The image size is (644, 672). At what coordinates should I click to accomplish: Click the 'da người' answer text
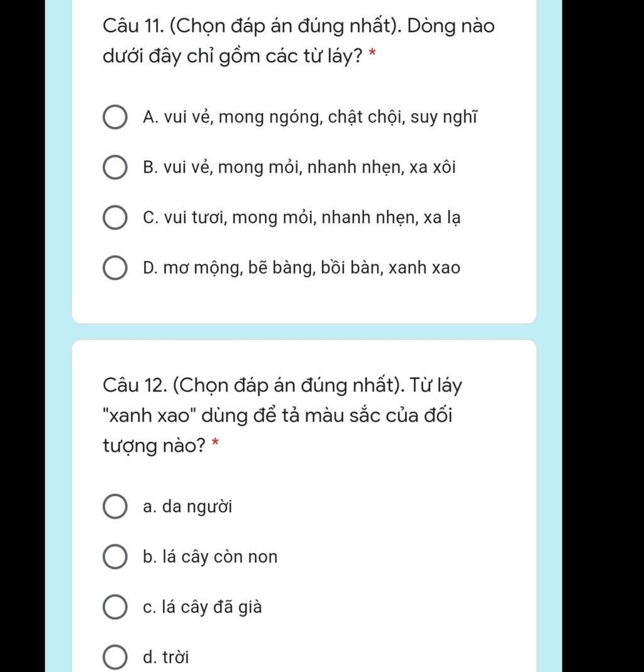pyautogui.click(x=197, y=507)
